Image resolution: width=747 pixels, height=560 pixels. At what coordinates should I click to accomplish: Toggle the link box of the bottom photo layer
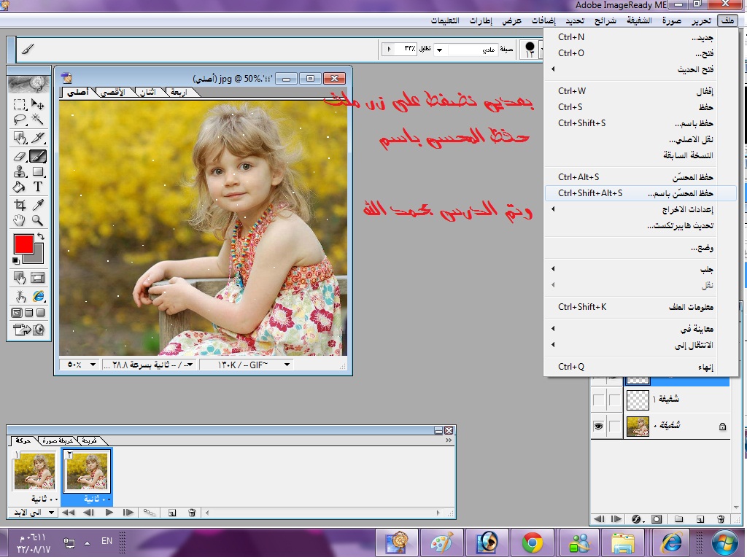tap(615, 427)
